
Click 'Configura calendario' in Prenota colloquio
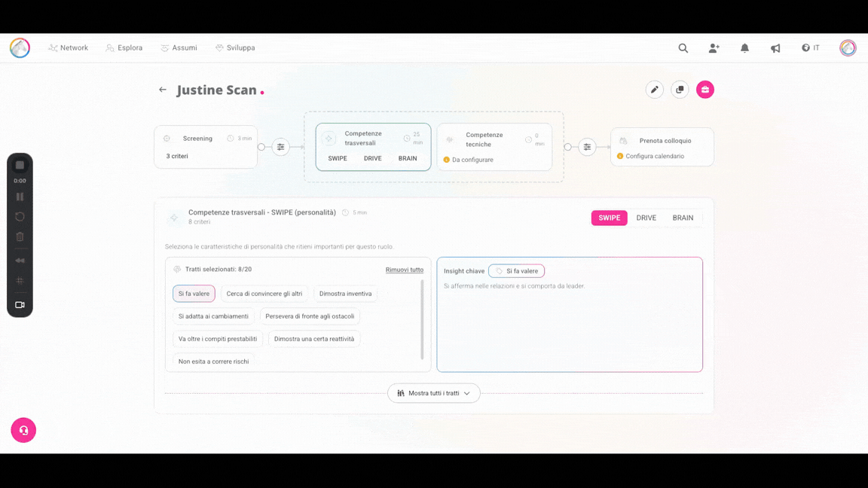coord(655,157)
